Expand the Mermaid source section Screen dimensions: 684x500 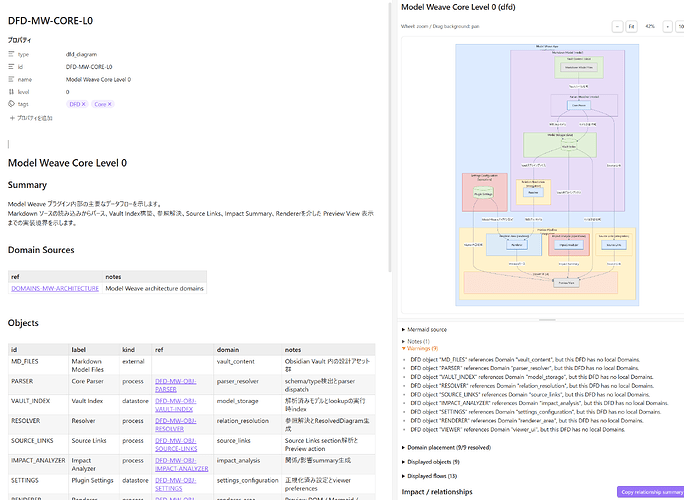coord(424,329)
